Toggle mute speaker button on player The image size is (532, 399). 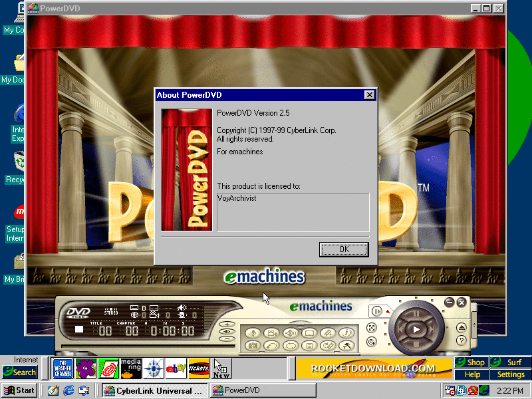coord(227,331)
